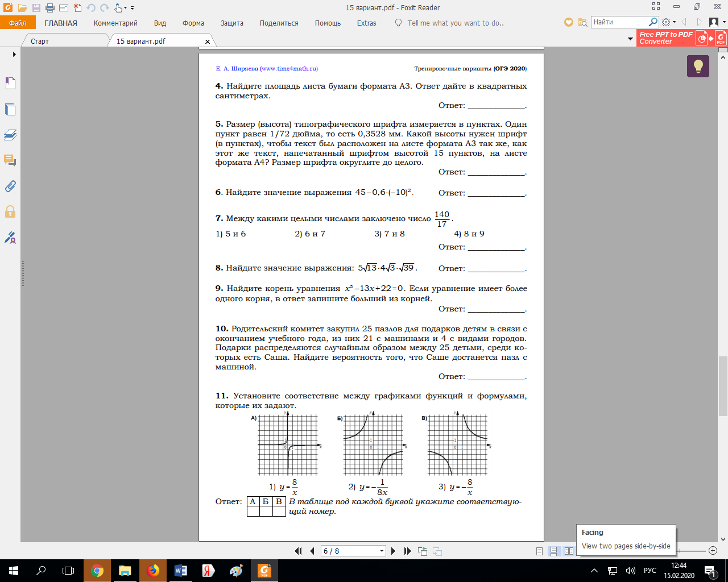
Task: Open the folder search icon next to Найти
Action: [x=582, y=22]
